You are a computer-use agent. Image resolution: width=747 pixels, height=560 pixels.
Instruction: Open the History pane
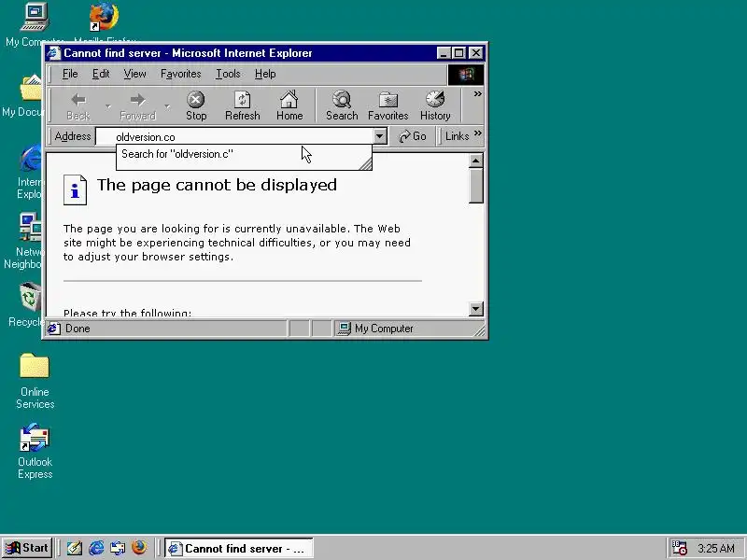point(435,105)
